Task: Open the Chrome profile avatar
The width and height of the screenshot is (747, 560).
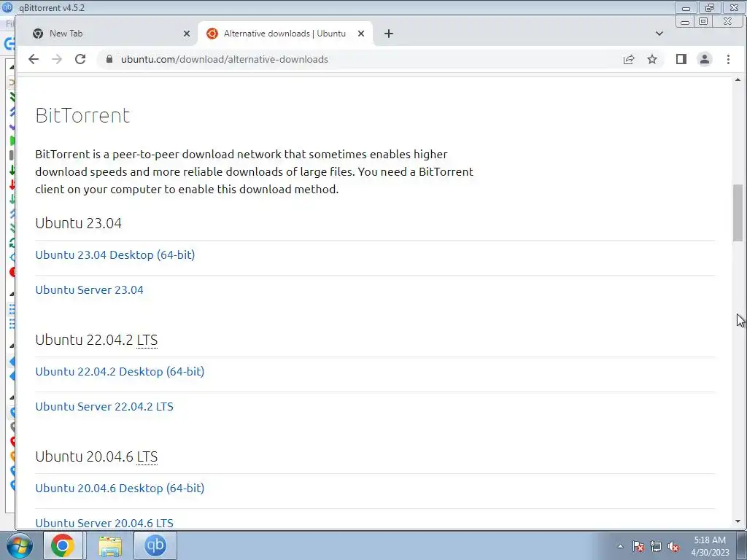Action: 705,59
